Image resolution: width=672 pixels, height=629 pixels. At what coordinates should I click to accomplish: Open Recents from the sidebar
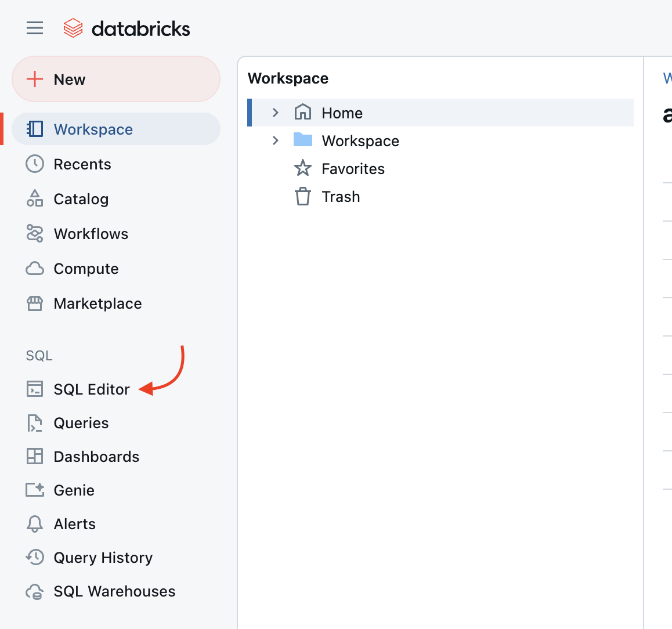pyautogui.click(x=82, y=164)
